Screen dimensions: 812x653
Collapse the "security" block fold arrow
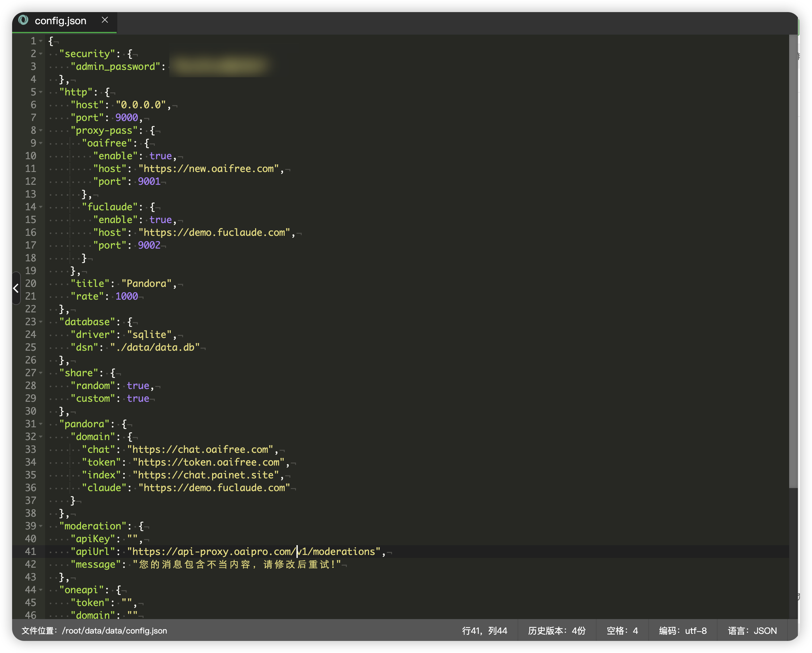pos(41,54)
